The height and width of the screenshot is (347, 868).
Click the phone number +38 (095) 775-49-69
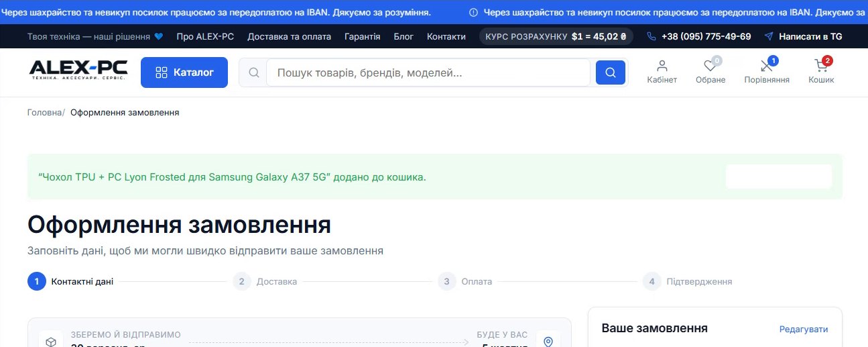(699, 36)
